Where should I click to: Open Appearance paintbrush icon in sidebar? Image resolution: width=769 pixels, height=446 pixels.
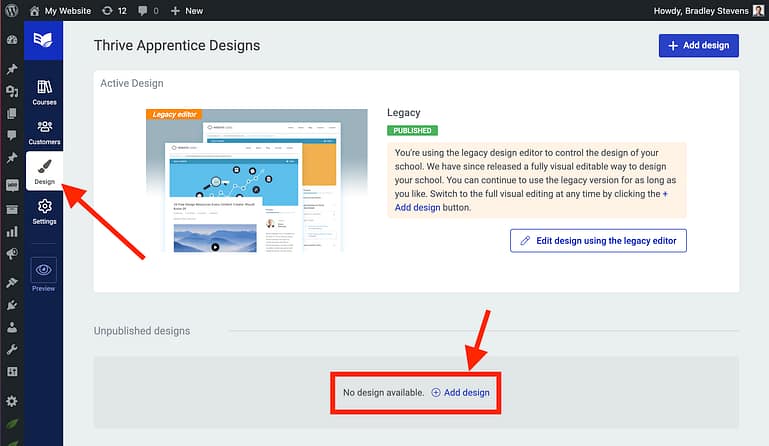[12, 282]
